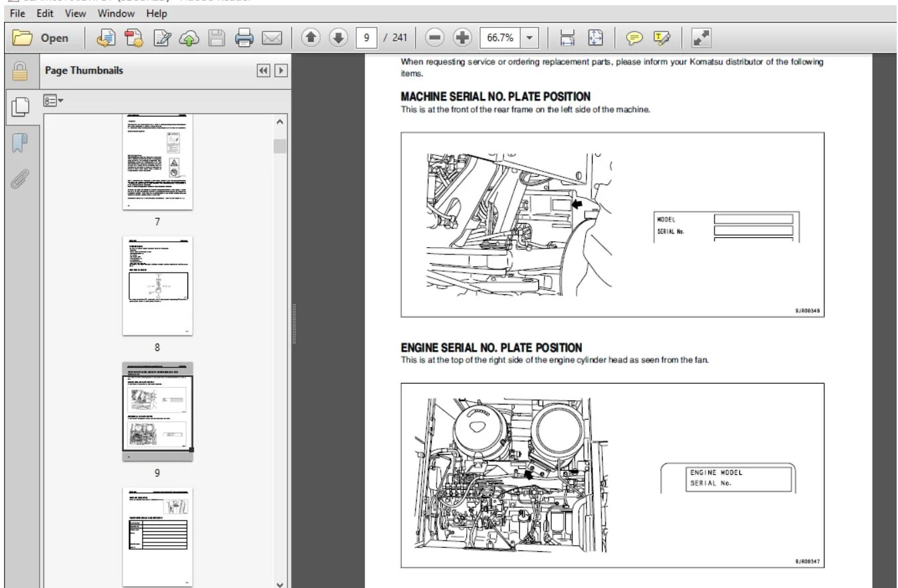Click the cloud upload icon
The height and width of the screenshot is (588, 898).
click(x=188, y=38)
